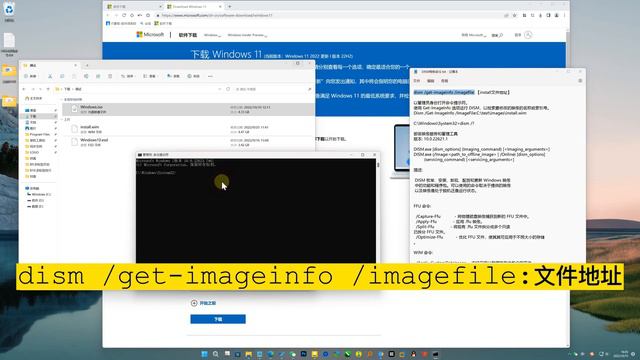Image resolution: width=640 pixels, height=360 pixels.
Task: Open the address bar history dropdown in File Explorer
Action: [220, 89]
